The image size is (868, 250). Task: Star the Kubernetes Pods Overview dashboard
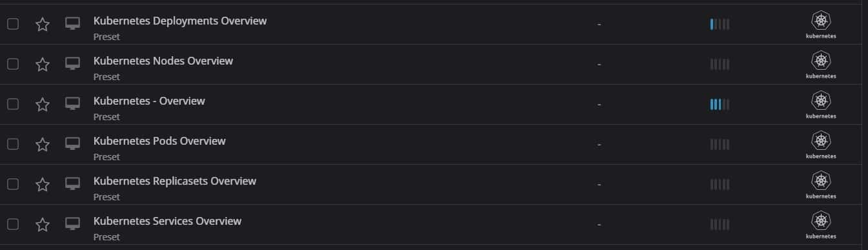coord(43,145)
